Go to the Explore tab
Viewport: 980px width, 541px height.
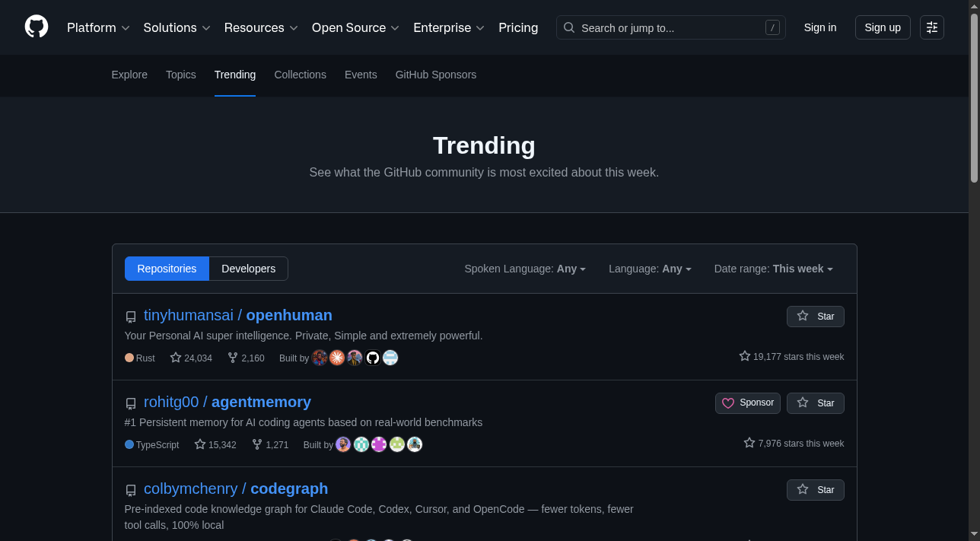click(129, 75)
